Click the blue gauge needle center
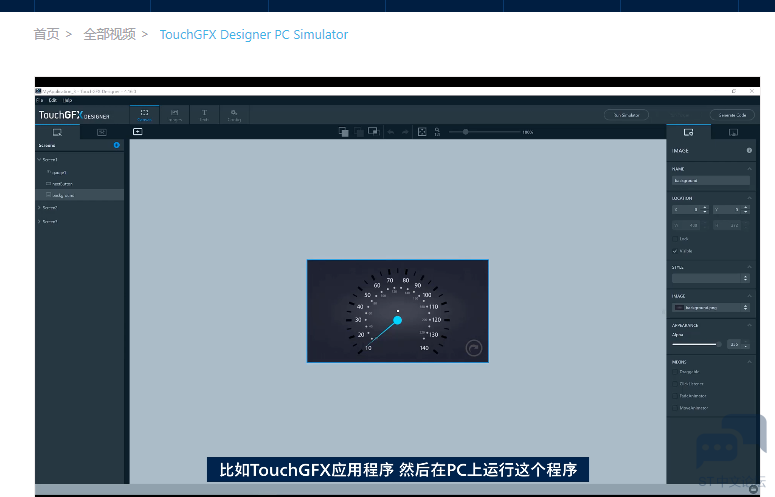The image size is (775, 497). [x=397, y=320]
